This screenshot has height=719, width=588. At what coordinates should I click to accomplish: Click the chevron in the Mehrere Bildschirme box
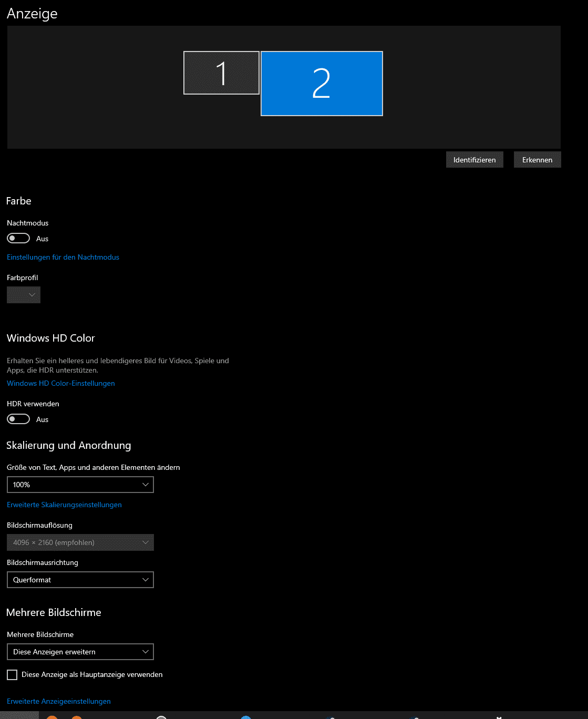click(x=146, y=652)
